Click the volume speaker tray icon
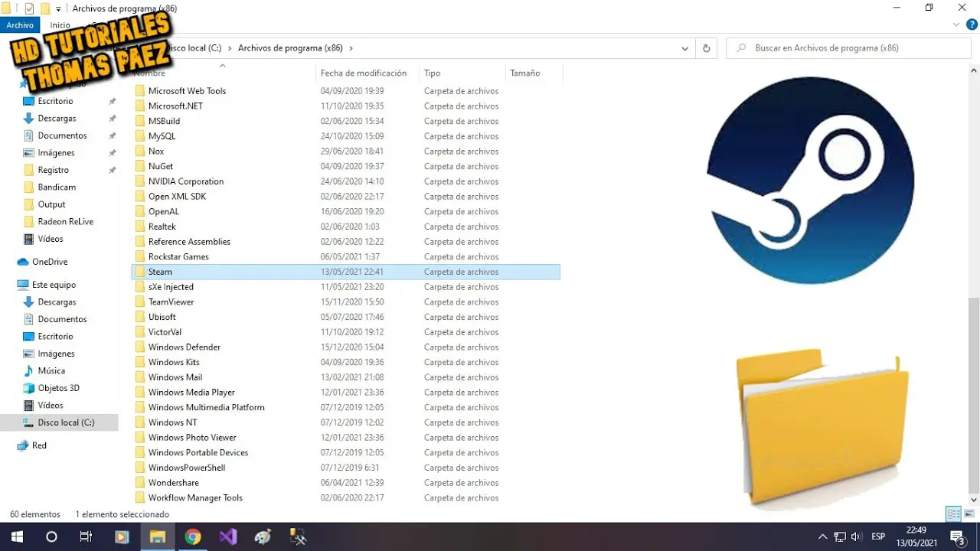 point(856,536)
